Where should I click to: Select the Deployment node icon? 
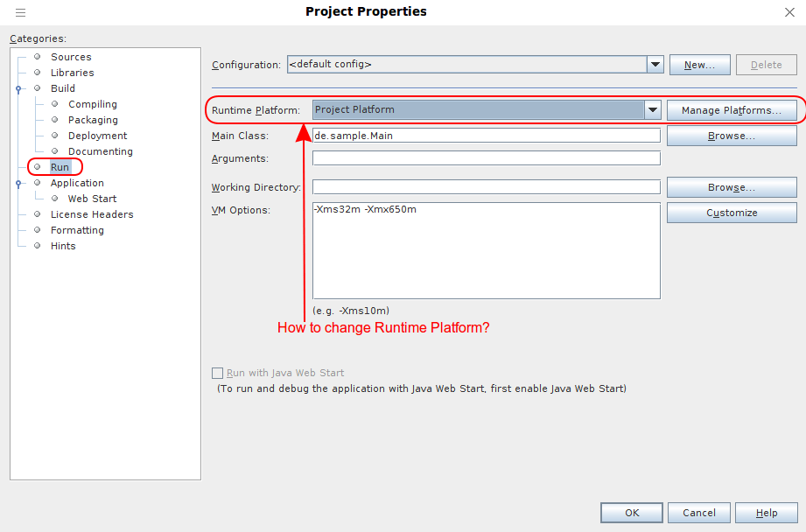point(53,136)
